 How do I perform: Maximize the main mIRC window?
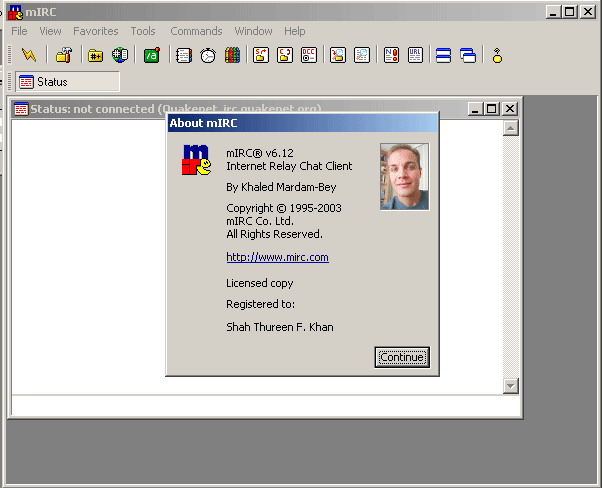pyautogui.click(x=570, y=12)
